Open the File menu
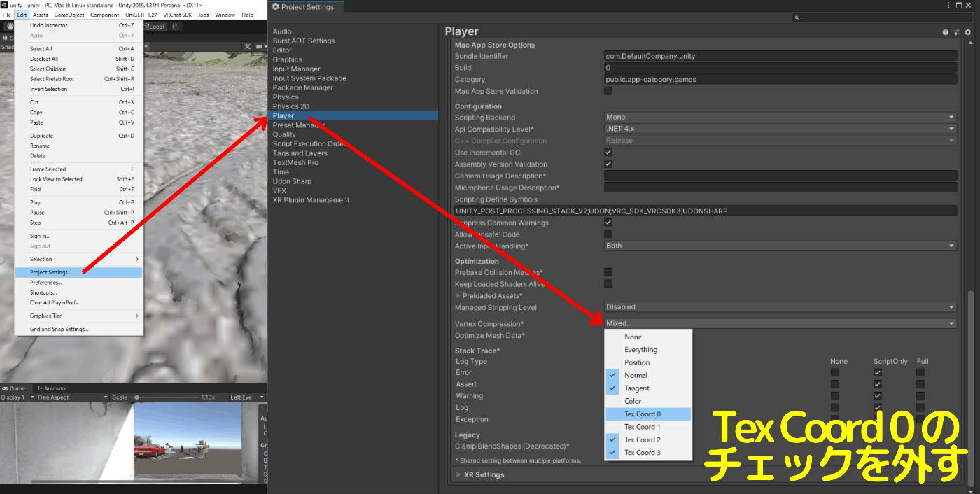The height and width of the screenshot is (494, 980). 6,15
